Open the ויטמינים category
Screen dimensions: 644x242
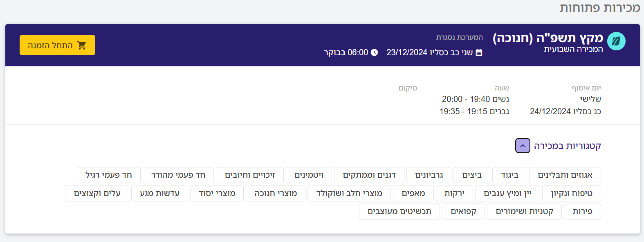309,175
